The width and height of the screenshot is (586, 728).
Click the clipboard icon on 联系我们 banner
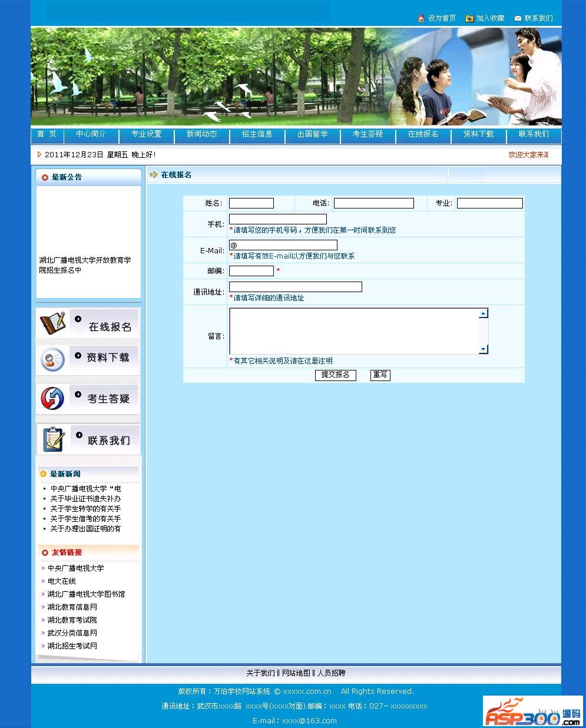click(54, 439)
